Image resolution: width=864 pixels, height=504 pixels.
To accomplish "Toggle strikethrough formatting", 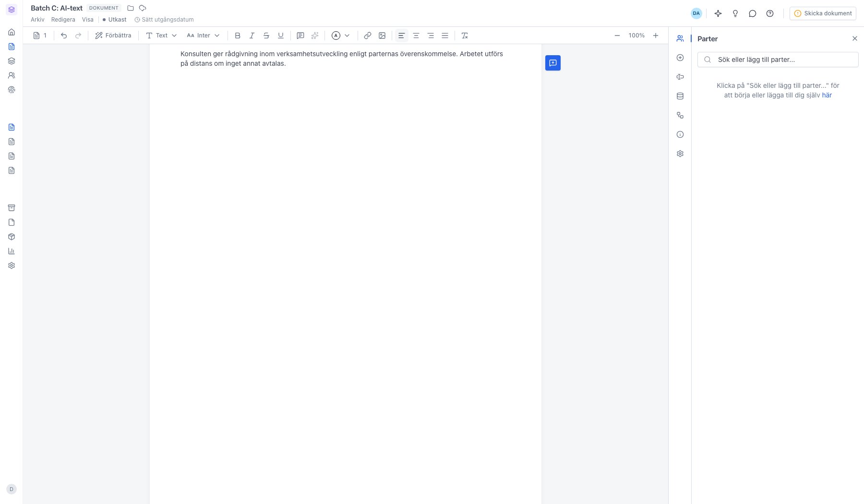I will point(266,36).
